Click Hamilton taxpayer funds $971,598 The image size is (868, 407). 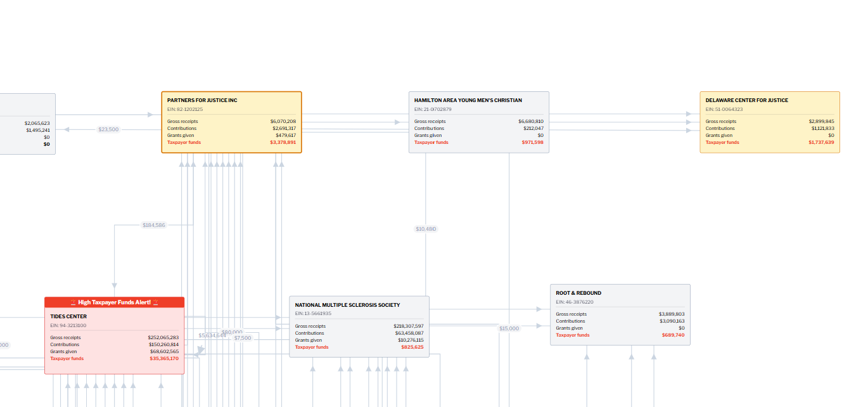tap(532, 142)
